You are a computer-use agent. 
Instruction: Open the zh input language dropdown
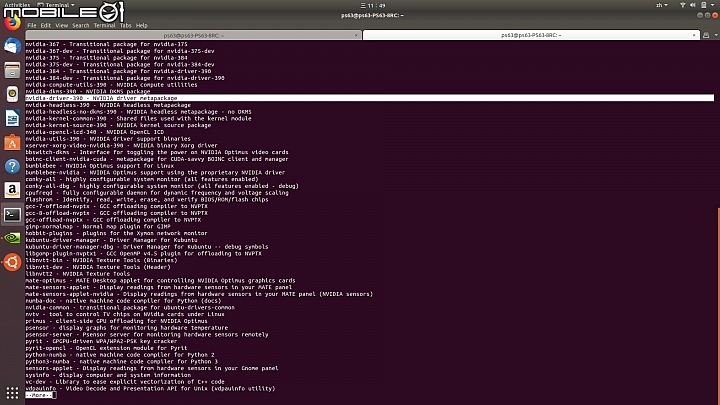pyautogui.click(x=662, y=5)
